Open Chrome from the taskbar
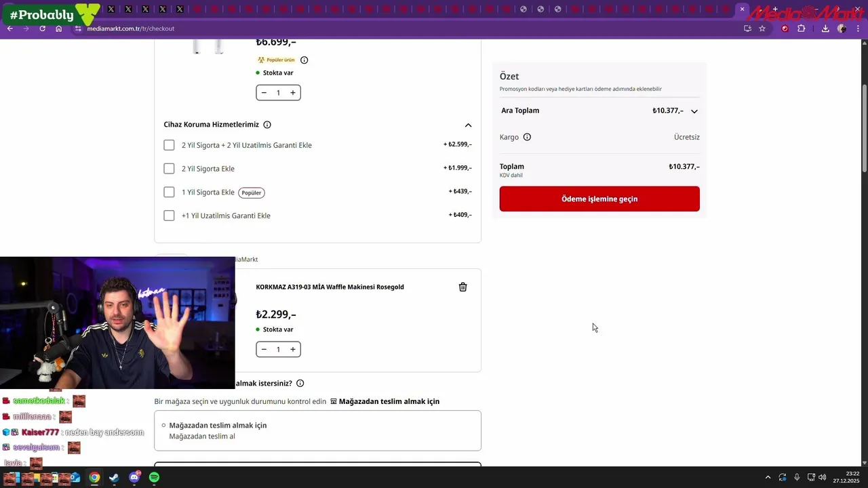Viewport: 868px width, 488px height. point(94,478)
